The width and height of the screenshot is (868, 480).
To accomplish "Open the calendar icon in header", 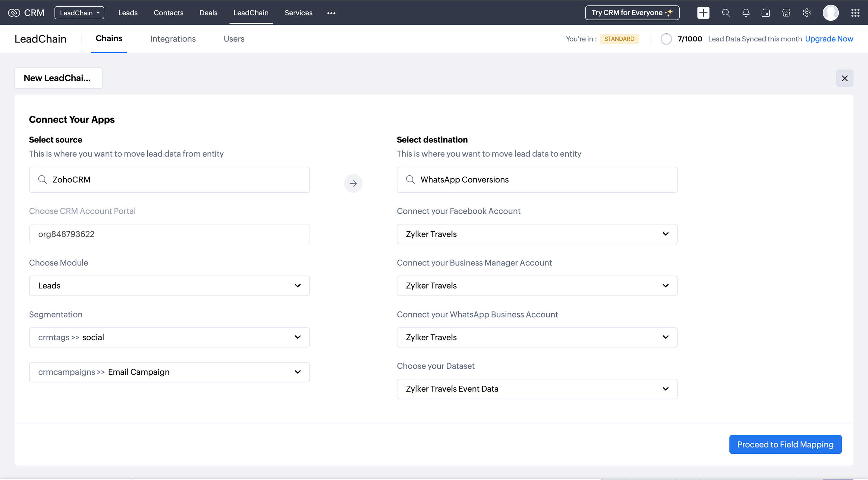I will tap(766, 13).
